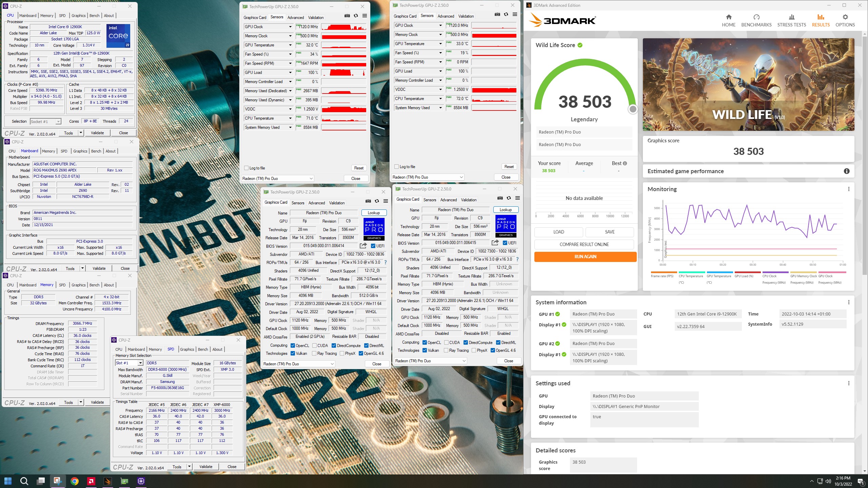Click the Estimated game performance info icon
This screenshot has height=488, width=868.
click(847, 171)
